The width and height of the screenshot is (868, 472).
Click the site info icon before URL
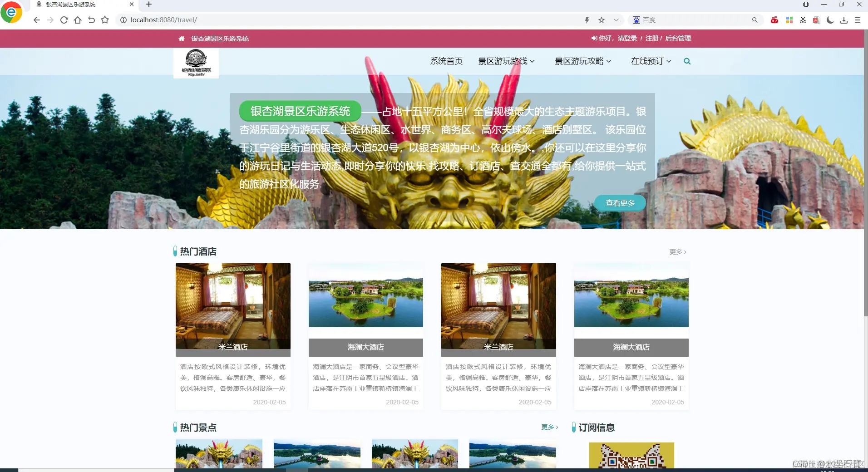point(123,20)
